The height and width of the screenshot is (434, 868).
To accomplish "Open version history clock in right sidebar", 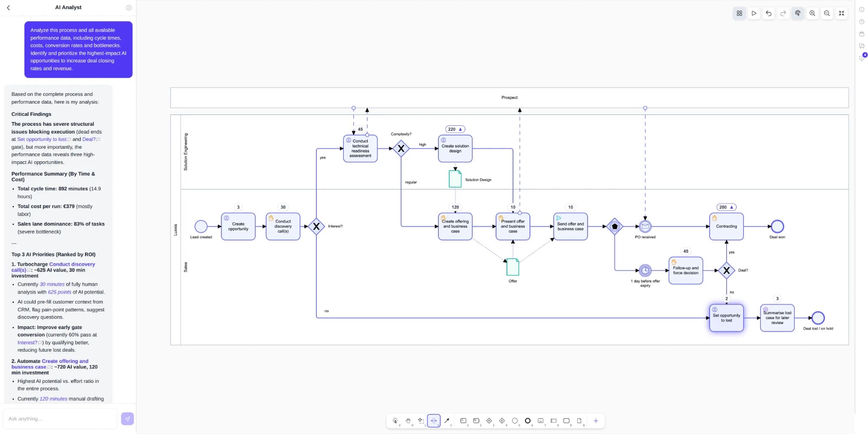I will [861, 21].
